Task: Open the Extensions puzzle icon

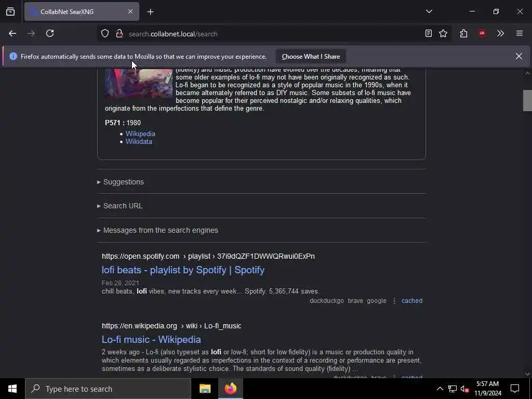Action: coord(464,34)
